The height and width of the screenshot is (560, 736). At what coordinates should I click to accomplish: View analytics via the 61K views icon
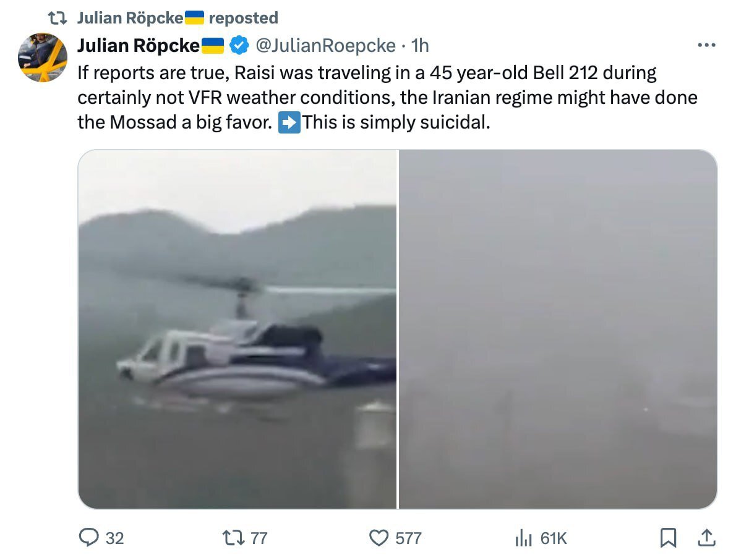click(523, 538)
